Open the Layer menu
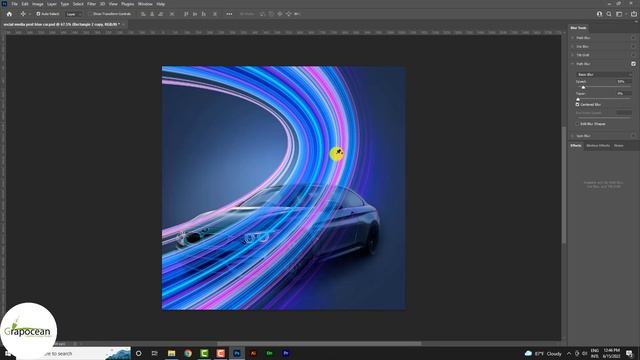Screen dimensions: 640x360 [x=52, y=4]
